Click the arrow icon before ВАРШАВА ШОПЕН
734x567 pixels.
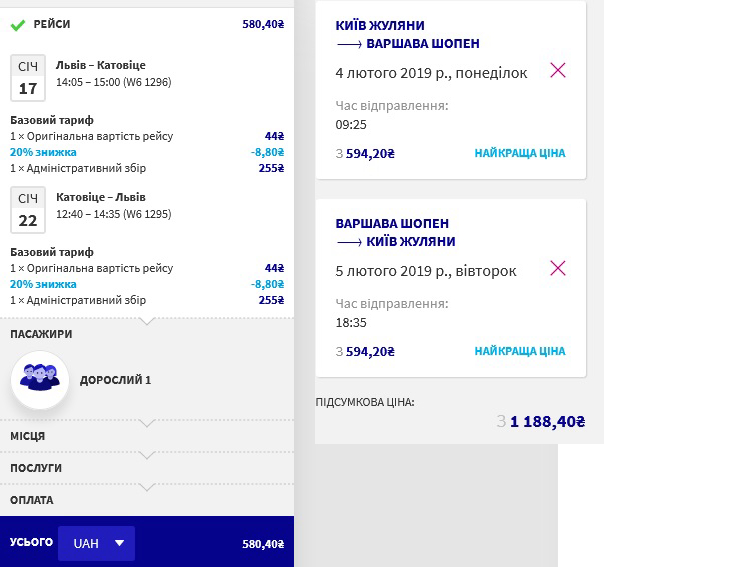coord(349,44)
